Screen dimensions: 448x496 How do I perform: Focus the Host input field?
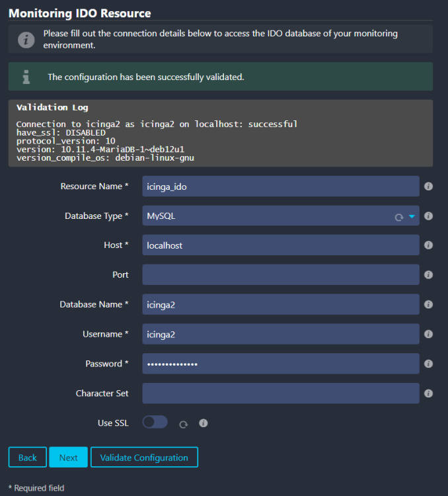coord(280,245)
